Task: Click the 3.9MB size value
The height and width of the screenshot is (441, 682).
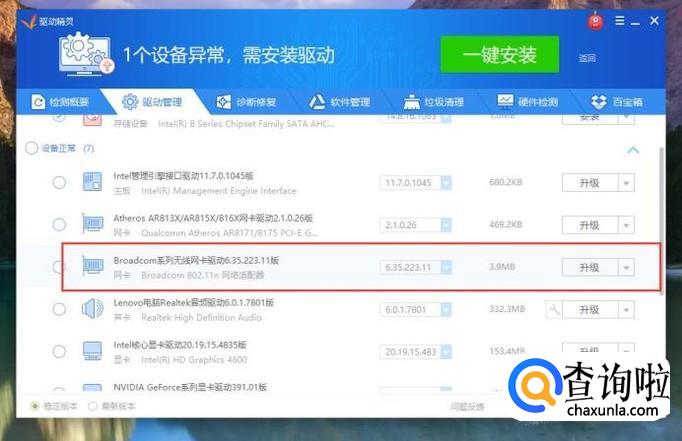Action: 502,267
